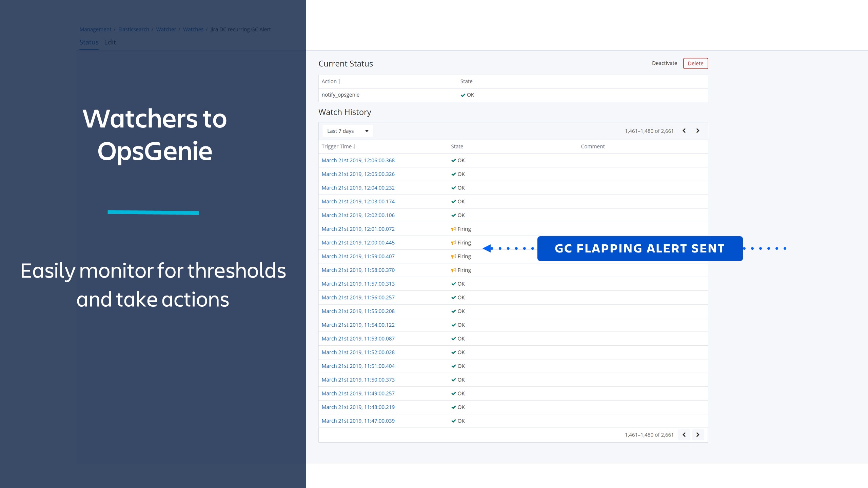Open watch entry at 11:51:00.404
This screenshot has height=488, width=868.
pyautogui.click(x=358, y=366)
